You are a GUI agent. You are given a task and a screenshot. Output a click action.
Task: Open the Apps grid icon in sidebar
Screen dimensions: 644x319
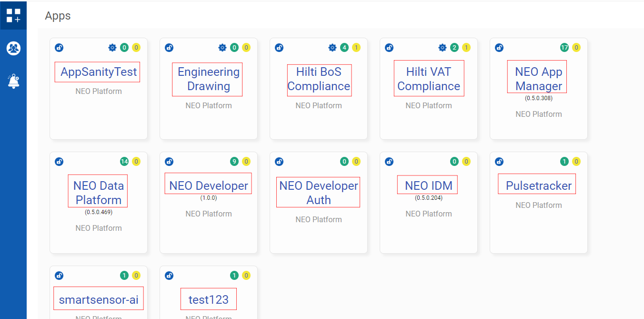[x=13, y=15]
